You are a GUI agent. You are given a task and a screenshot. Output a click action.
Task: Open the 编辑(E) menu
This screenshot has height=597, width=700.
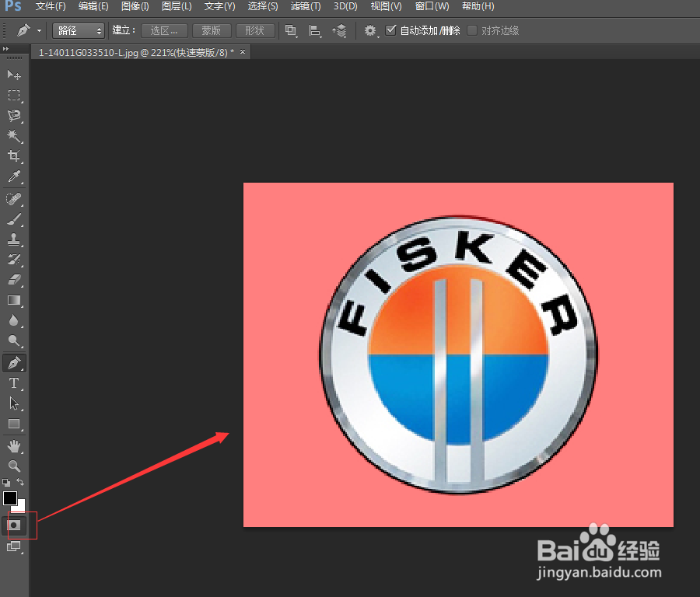(x=93, y=6)
